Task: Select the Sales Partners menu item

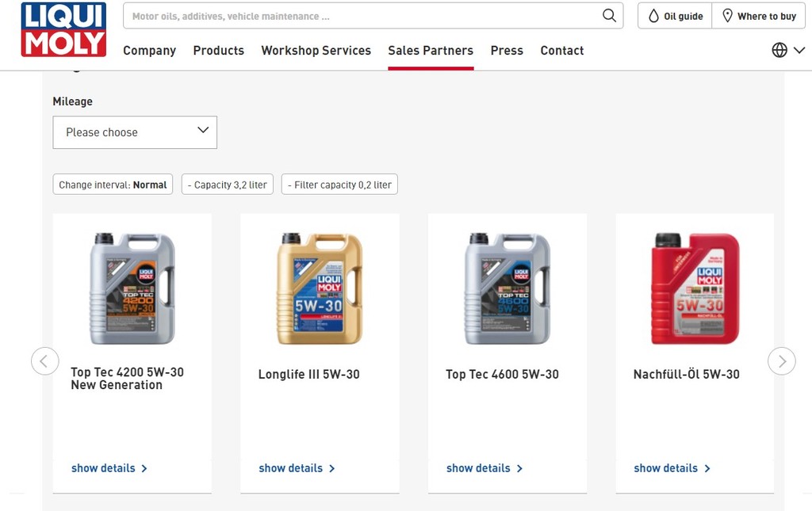Action: coord(431,50)
